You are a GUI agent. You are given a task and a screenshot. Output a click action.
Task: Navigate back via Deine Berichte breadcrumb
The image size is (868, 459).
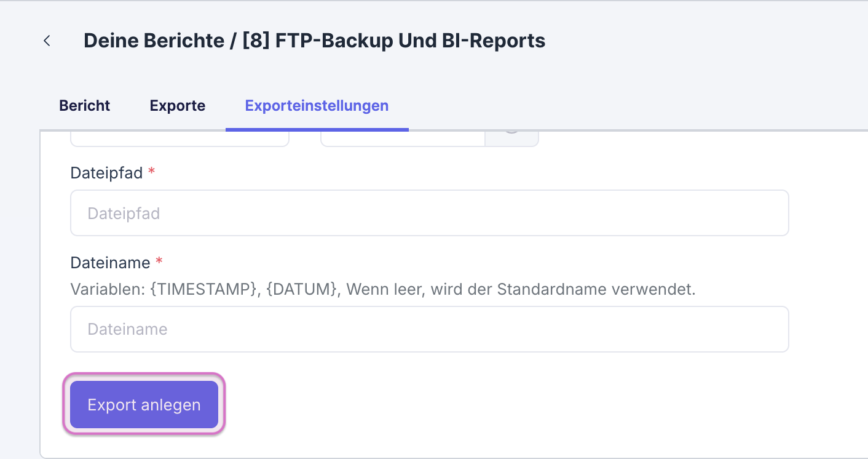(152, 41)
